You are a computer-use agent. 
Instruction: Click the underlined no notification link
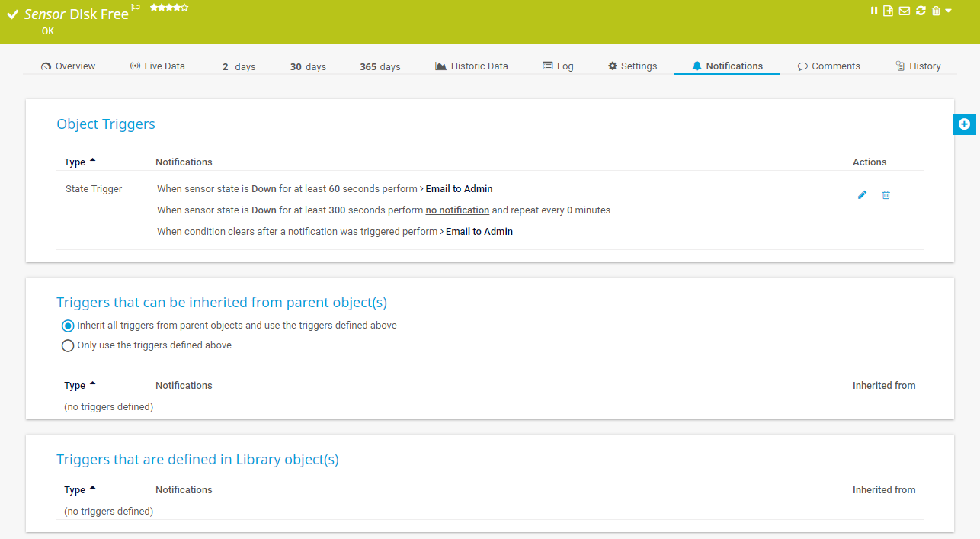[x=457, y=210]
